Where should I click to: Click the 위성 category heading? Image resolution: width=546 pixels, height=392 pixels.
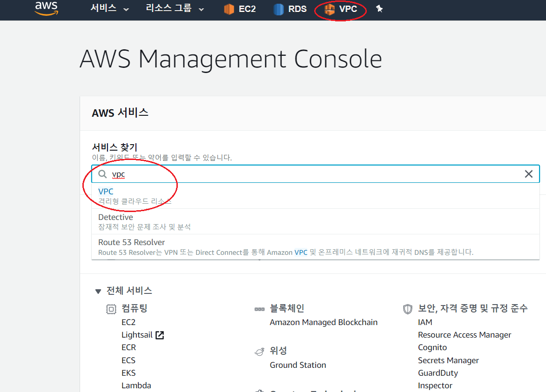click(278, 351)
